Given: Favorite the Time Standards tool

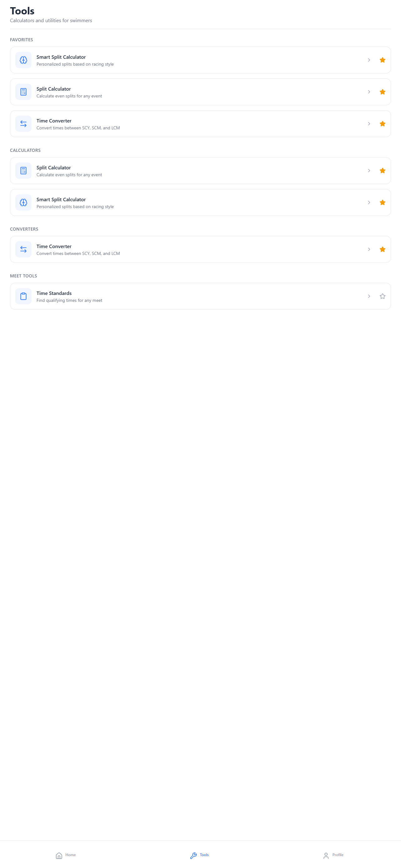Looking at the screenshot, I should (383, 296).
